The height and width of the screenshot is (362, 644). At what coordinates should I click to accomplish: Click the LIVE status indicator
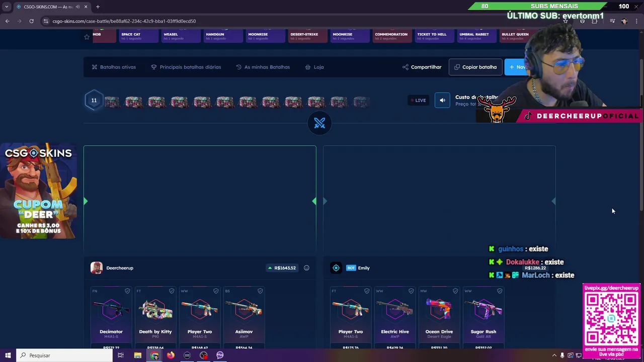(x=418, y=100)
